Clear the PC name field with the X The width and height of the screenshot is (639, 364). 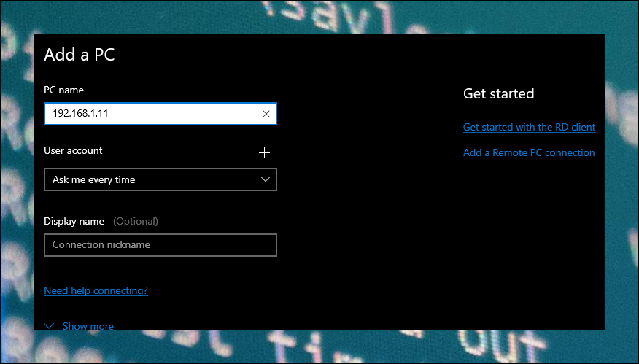pyautogui.click(x=266, y=114)
